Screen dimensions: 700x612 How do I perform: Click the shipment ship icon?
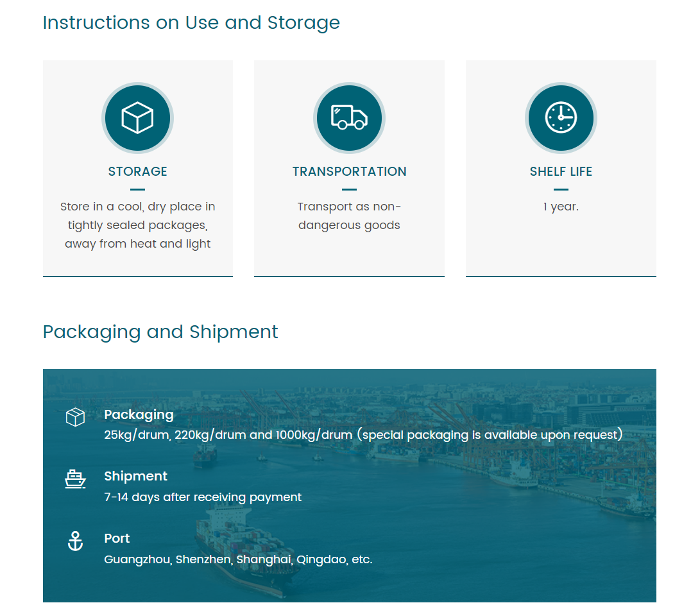click(76, 479)
